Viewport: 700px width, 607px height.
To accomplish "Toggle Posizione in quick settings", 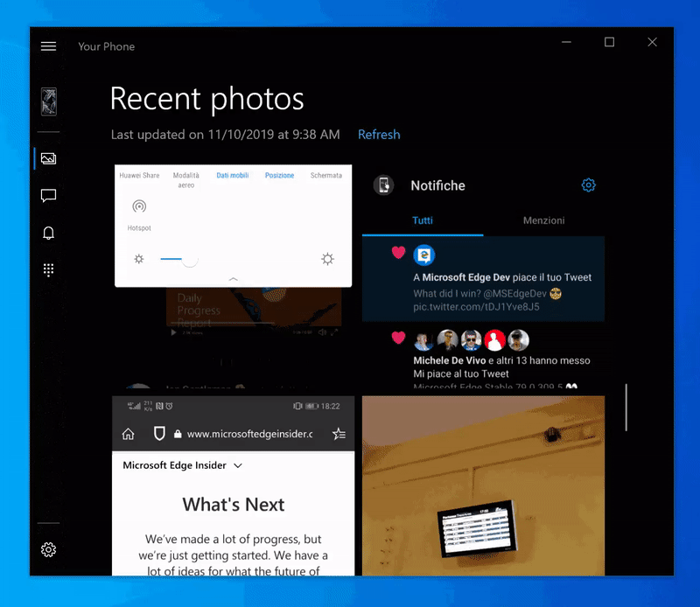I will pos(280,176).
